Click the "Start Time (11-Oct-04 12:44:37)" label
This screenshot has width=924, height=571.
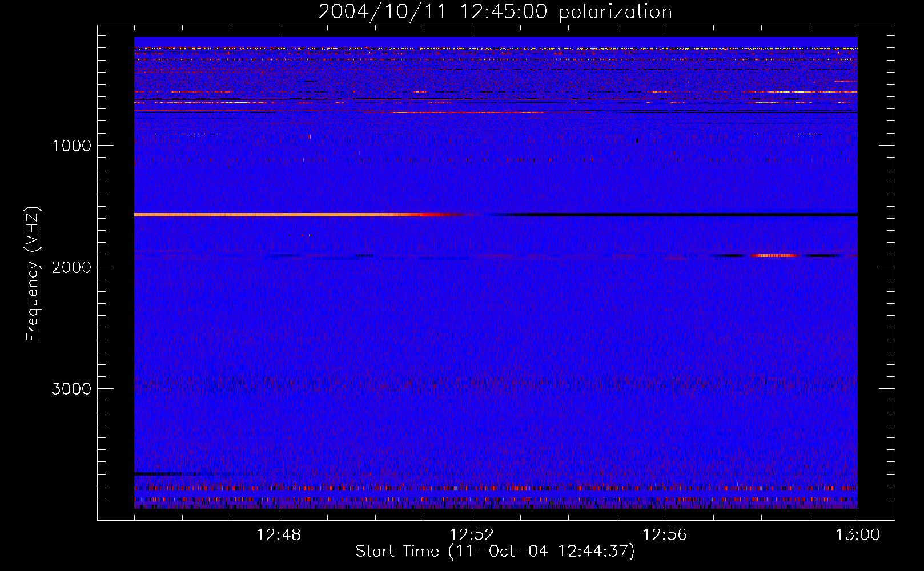495,552
